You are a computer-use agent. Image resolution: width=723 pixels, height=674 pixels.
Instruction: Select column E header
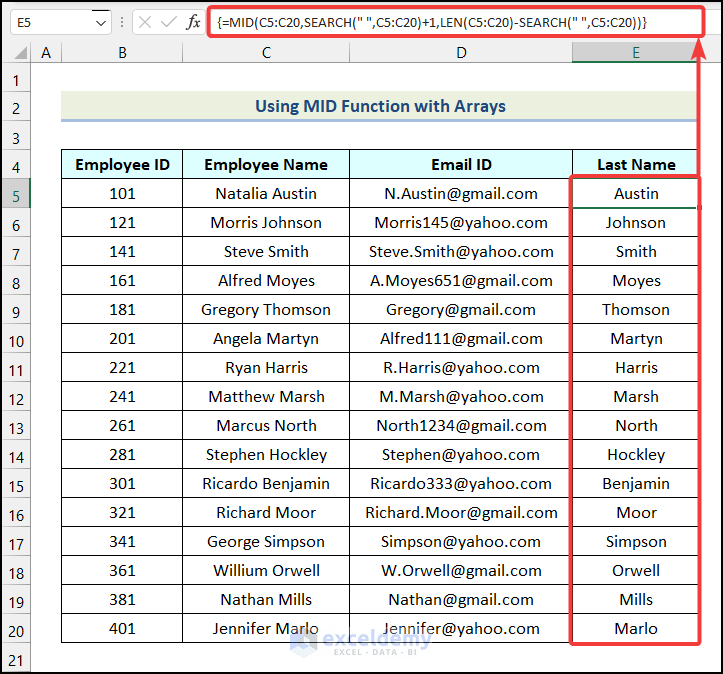635,53
